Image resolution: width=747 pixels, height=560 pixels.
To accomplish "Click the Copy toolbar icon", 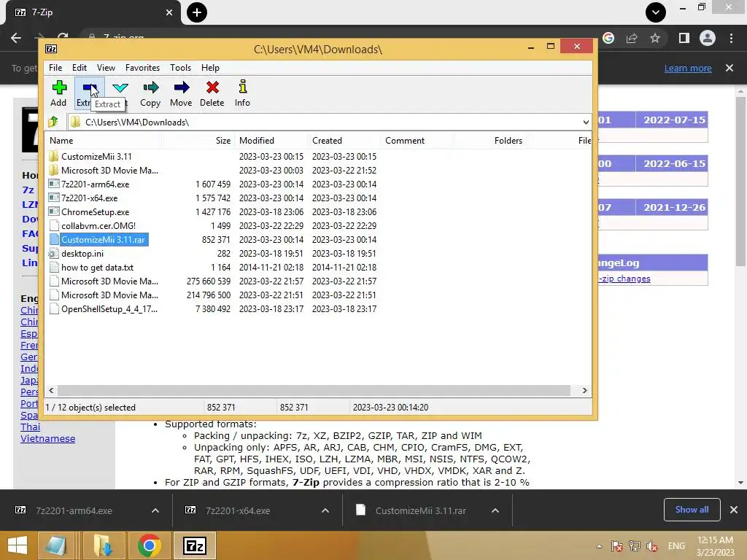I will (x=150, y=93).
